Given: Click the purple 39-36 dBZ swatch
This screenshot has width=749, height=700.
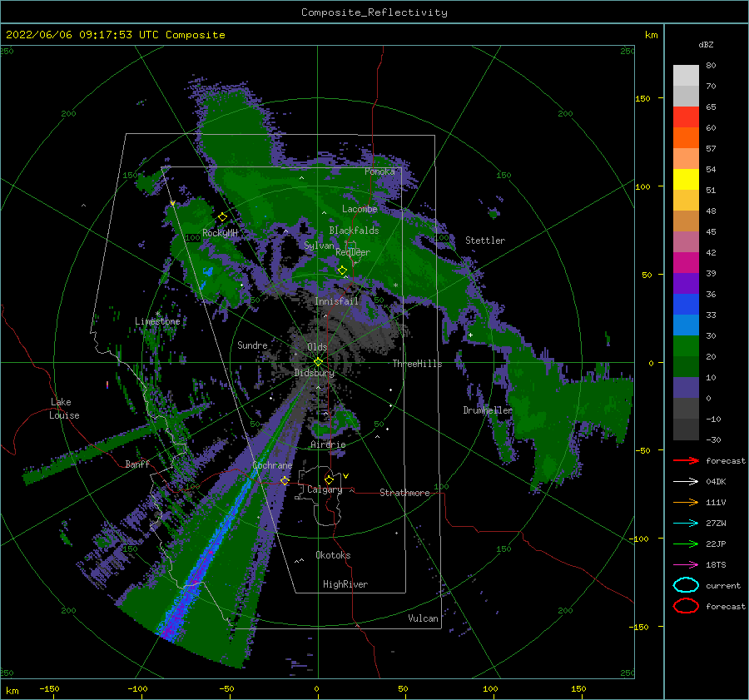Looking at the screenshot, I should pyautogui.click(x=686, y=284).
